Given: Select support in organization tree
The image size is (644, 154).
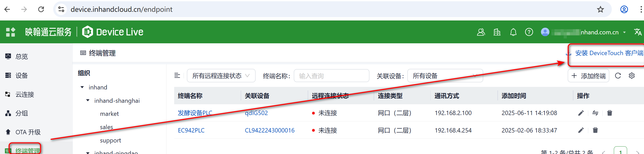Looking at the screenshot, I should click(x=110, y=140).
